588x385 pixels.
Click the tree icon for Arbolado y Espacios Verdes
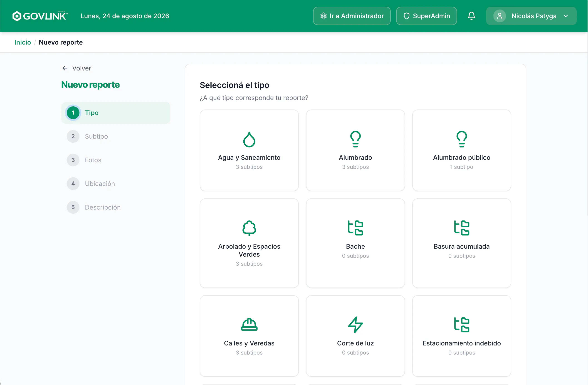[x=249, y=228]
